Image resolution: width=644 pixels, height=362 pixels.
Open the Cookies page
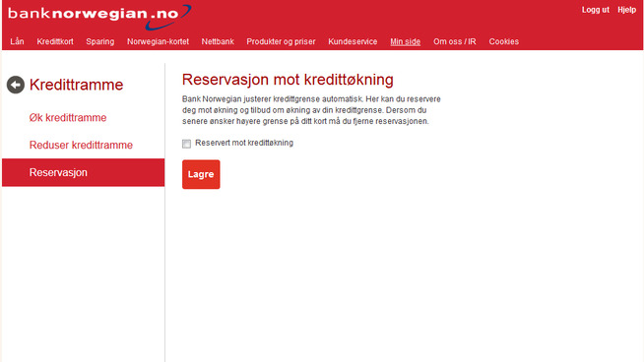click(503, 41)
